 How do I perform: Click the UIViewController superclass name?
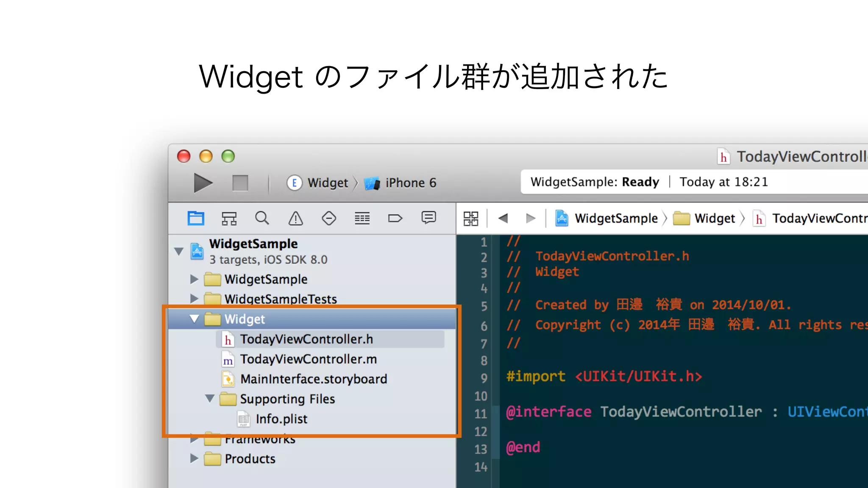827,412
